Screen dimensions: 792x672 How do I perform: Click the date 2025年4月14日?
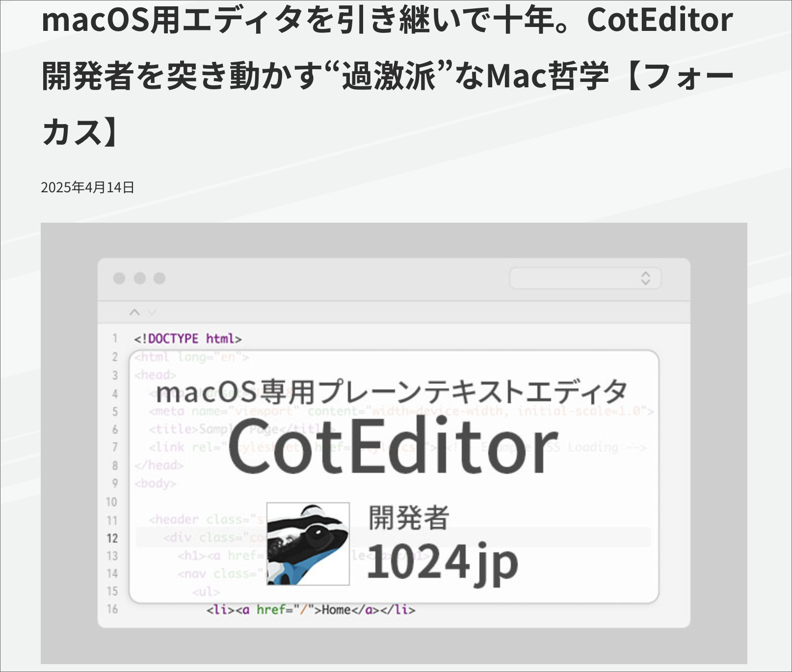click(x=87, y=187)
